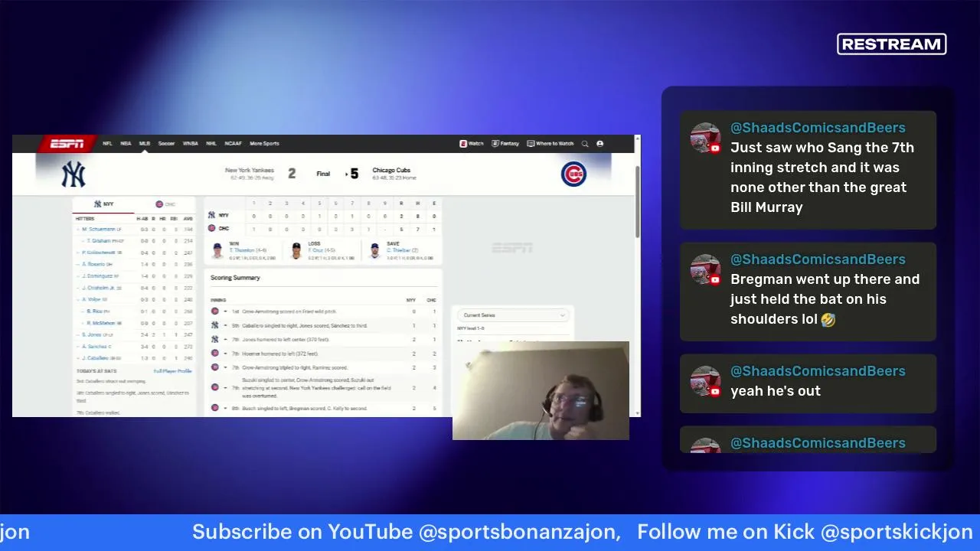The width and height of the screenshot is (980, 551).
Task: Click NYY logo in the line score
Action: 212,215
